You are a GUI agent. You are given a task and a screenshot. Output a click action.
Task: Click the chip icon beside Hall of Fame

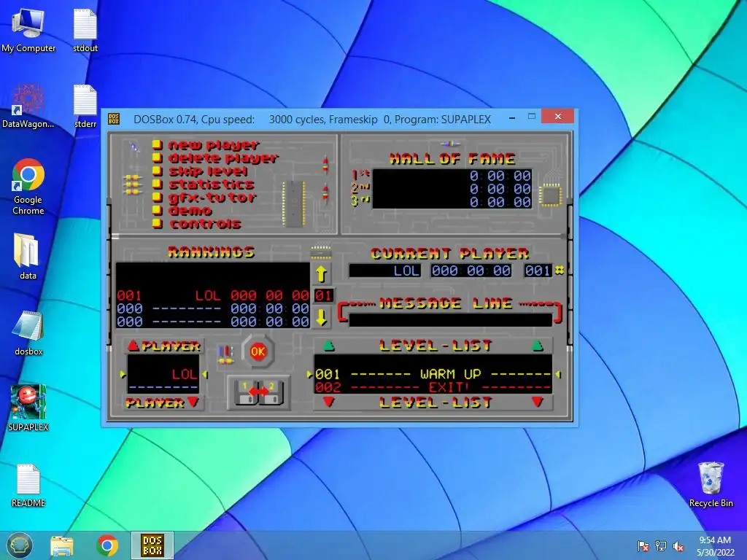(x=550, y=195)
